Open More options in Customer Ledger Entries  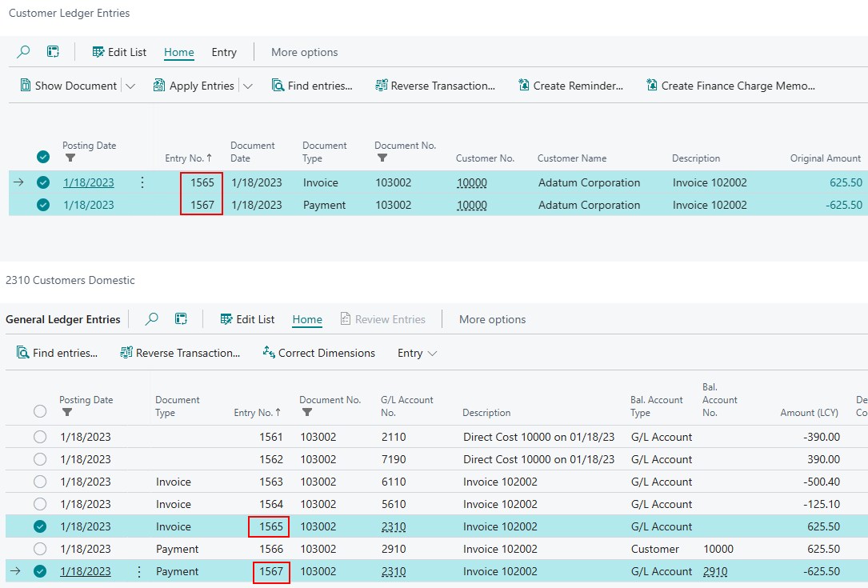(x=303, y=51)
